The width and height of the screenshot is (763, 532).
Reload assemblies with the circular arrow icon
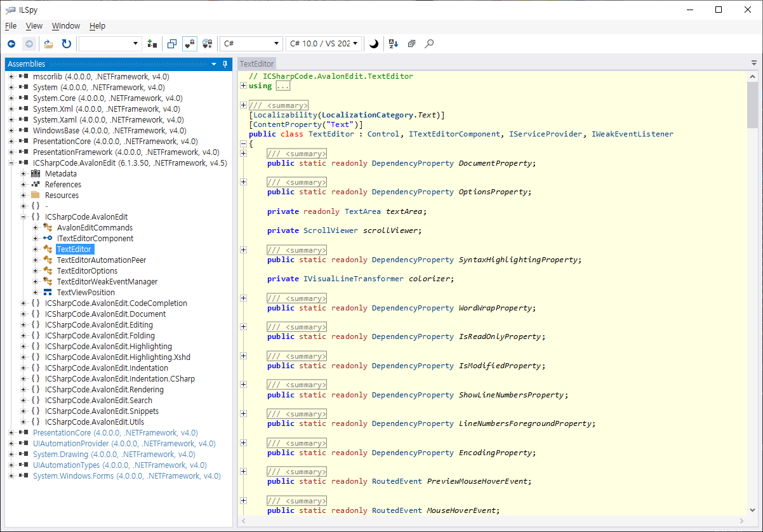pos(67,44)
